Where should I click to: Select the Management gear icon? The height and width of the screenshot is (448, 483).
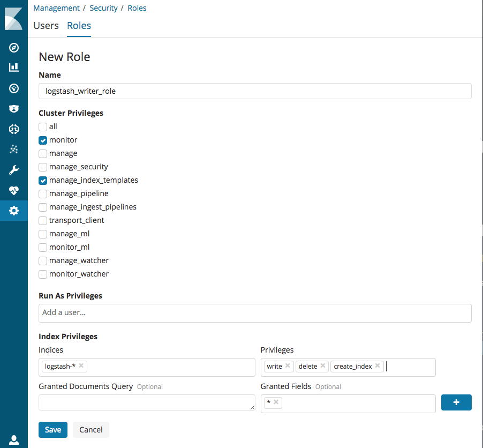click(x=14, y=211)
